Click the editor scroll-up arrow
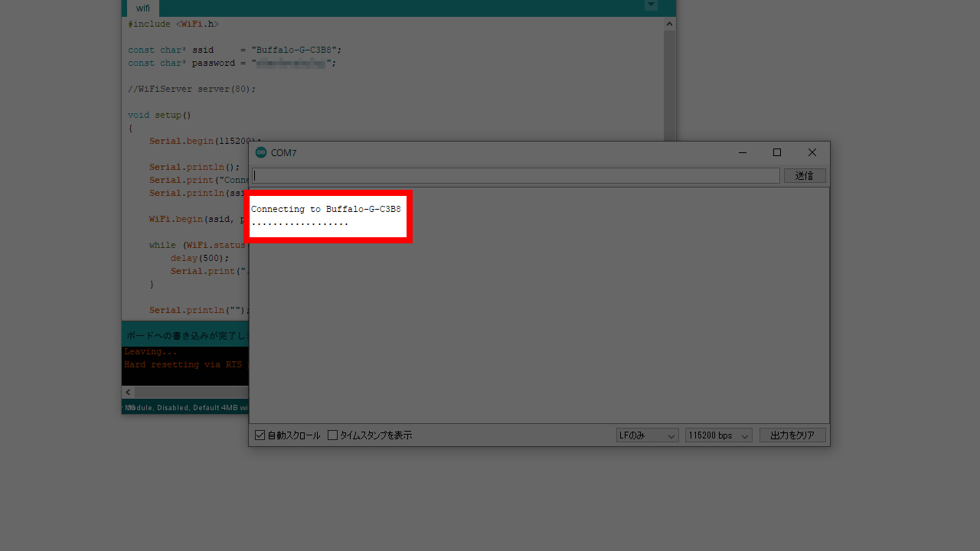The image size is (980, 551). point(669,24)
